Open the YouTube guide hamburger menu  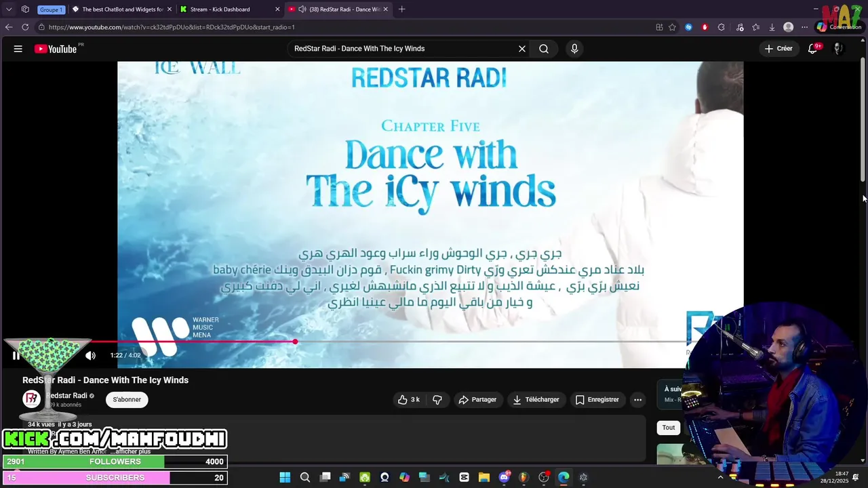pos(18,49)
